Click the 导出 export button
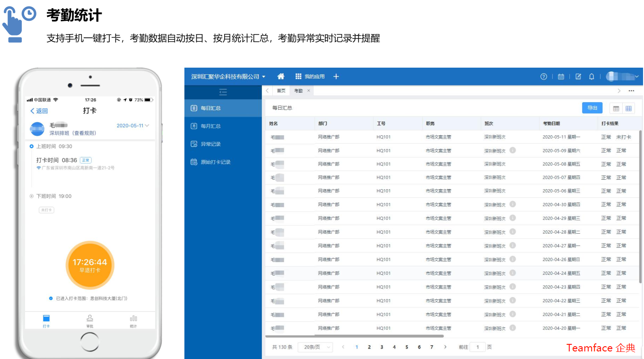 tap(592, 108)
